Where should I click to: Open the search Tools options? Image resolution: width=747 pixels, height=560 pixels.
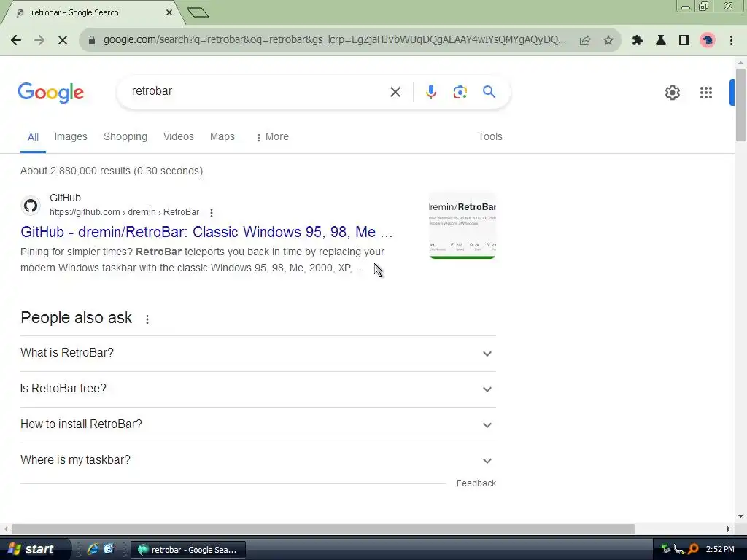[489, 136]
